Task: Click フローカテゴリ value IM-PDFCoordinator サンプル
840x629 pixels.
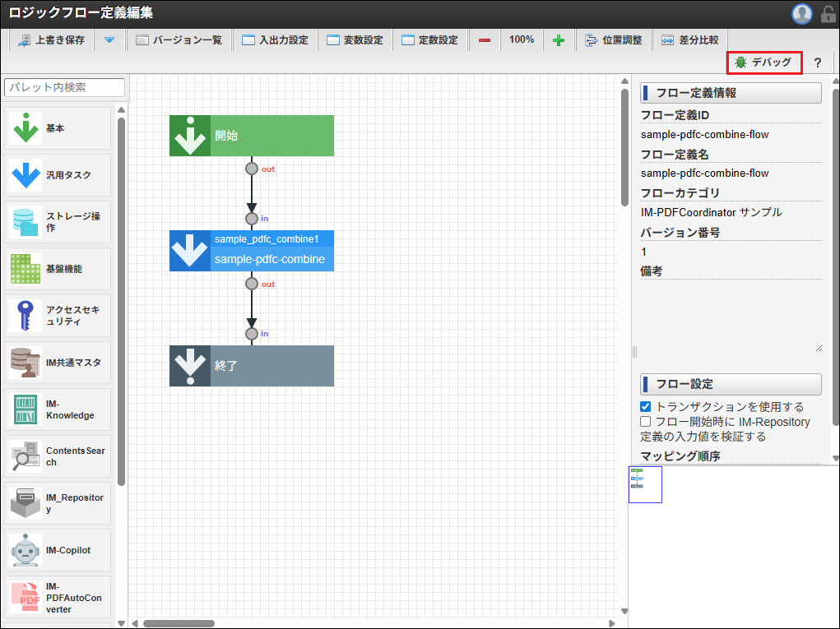Action: click(x=712, y=212)
